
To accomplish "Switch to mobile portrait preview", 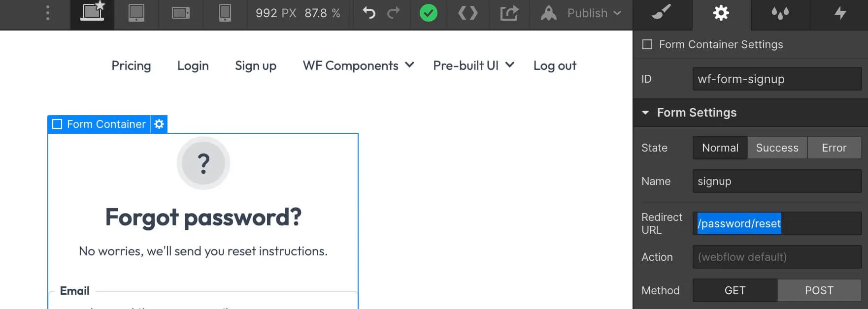I will (225, 14).
